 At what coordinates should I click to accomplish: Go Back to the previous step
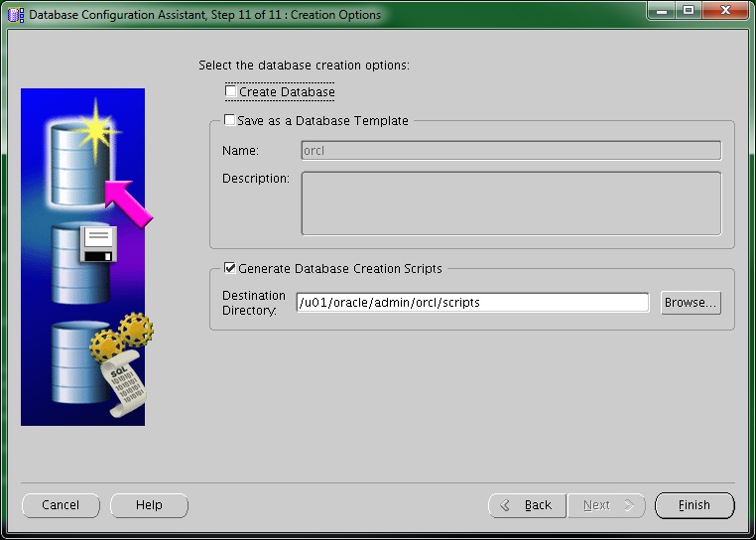(527, 505)
